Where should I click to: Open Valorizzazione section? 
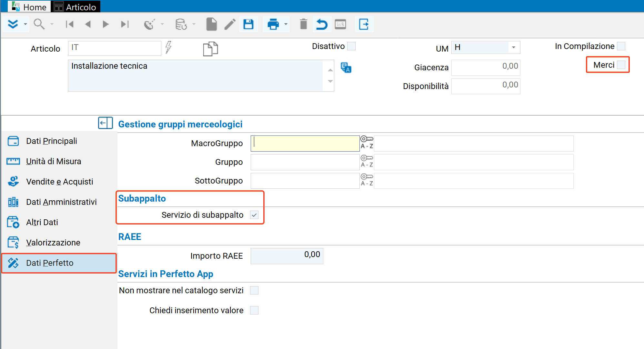click(59, 243)
